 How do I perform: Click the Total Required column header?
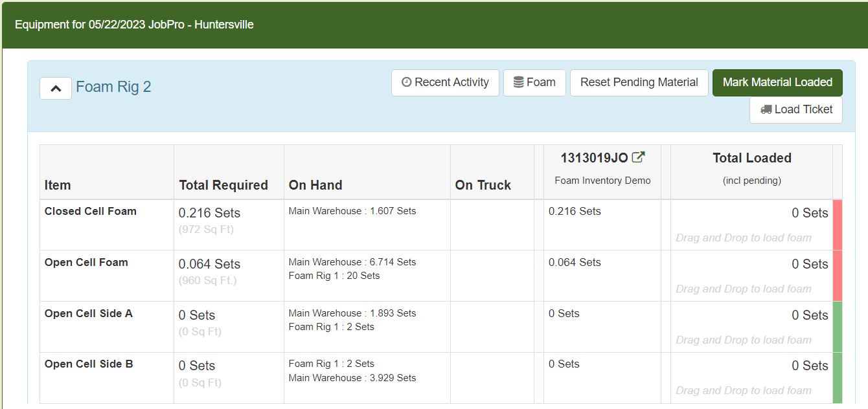223,185
